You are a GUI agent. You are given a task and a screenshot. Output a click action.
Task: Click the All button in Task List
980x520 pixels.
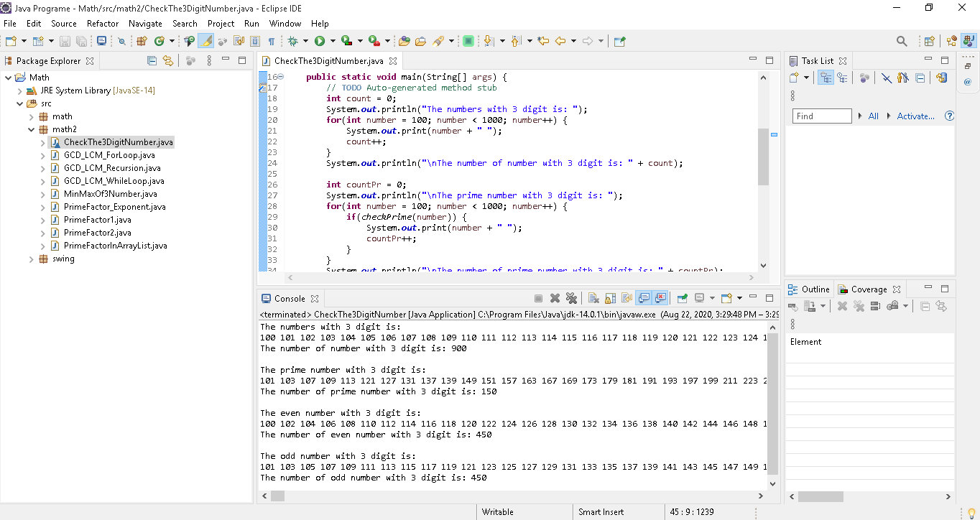point(872,115)
